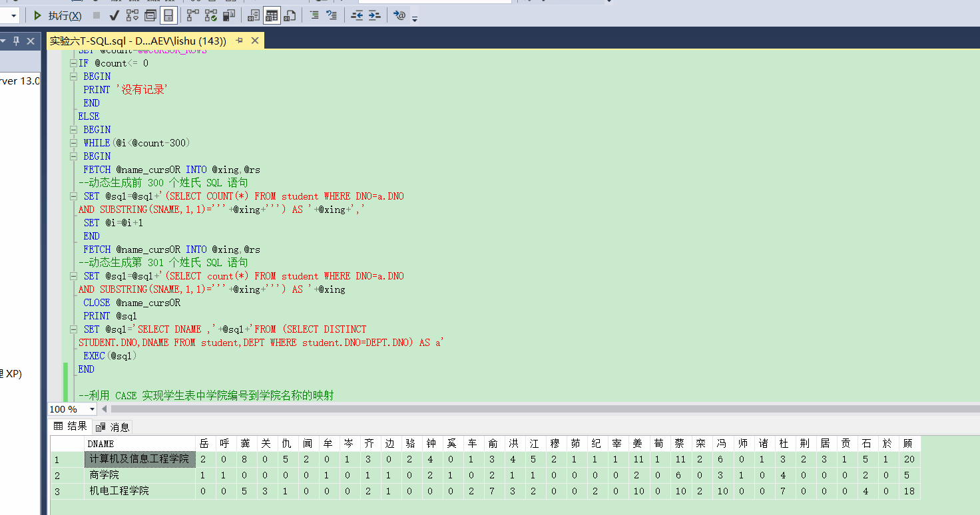This screenshot has height=515, width=980.
Task: Click the 顾 column header
Action: pyautogui.click(x=909, y=443)
